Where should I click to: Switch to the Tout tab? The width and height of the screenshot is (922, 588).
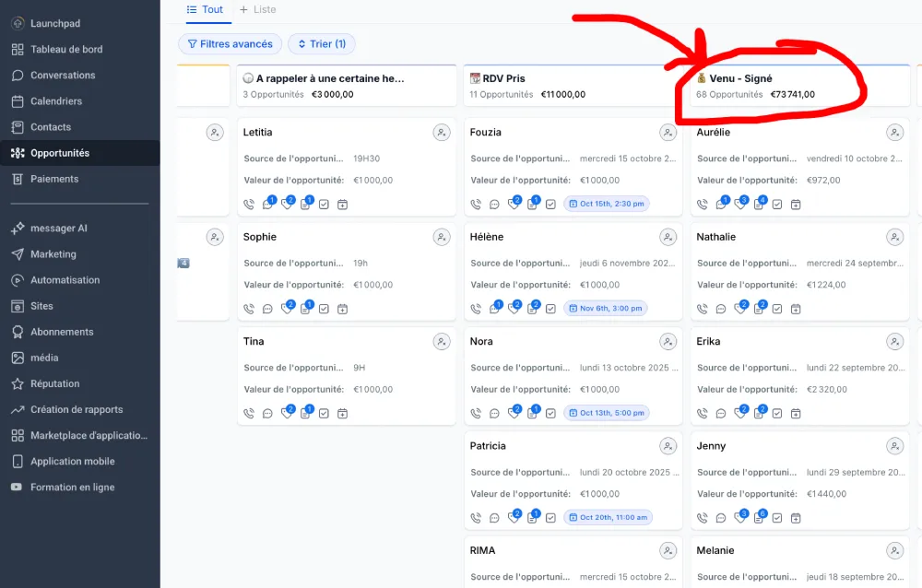click(205, 9)
